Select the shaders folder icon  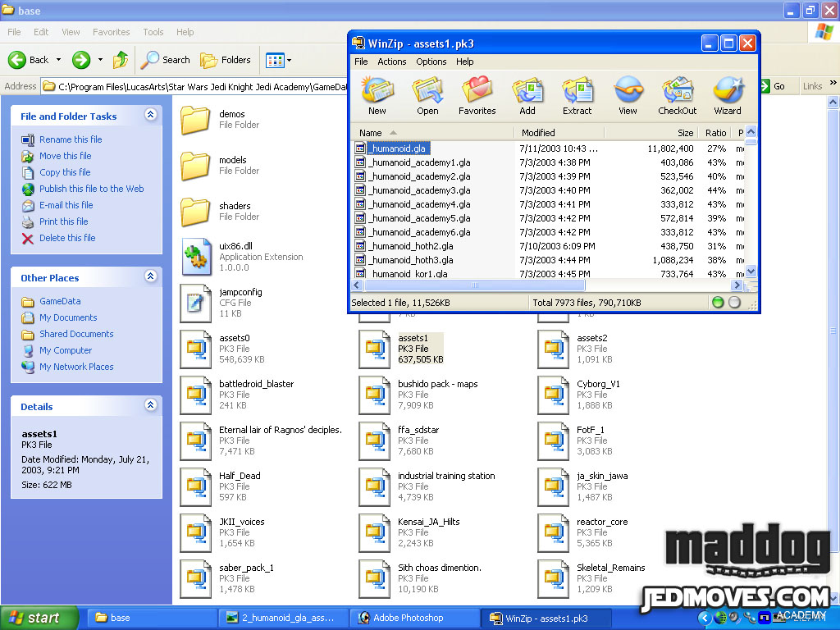pos(195,212)
